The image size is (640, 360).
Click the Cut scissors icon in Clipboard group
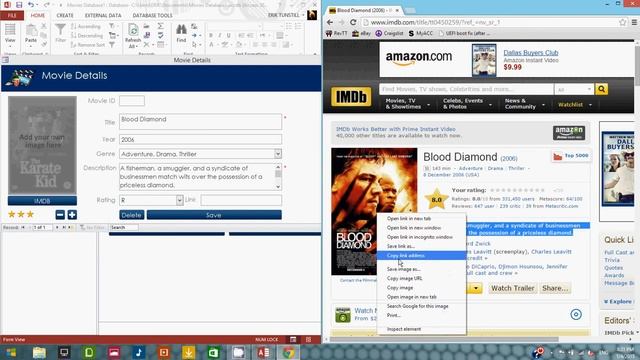[44, 26]
